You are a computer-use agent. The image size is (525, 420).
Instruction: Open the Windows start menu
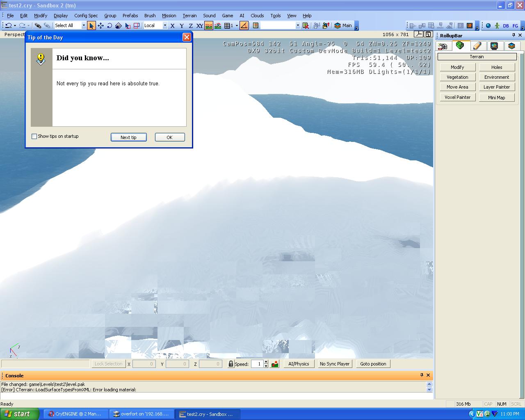coord(19,414)
